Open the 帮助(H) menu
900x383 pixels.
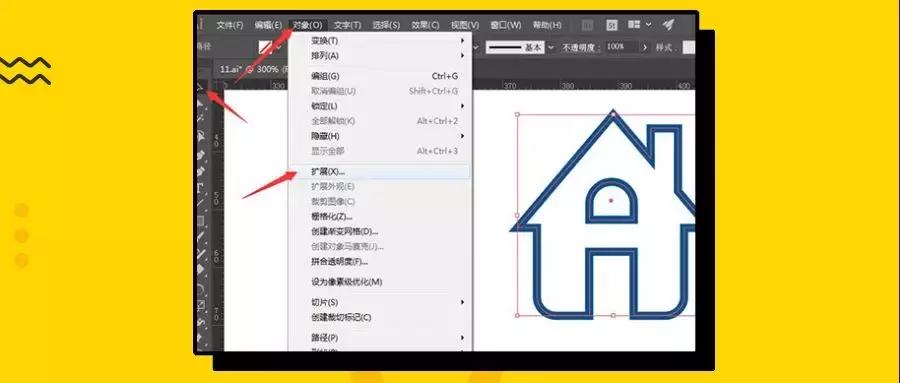click(x=547, y=25)
